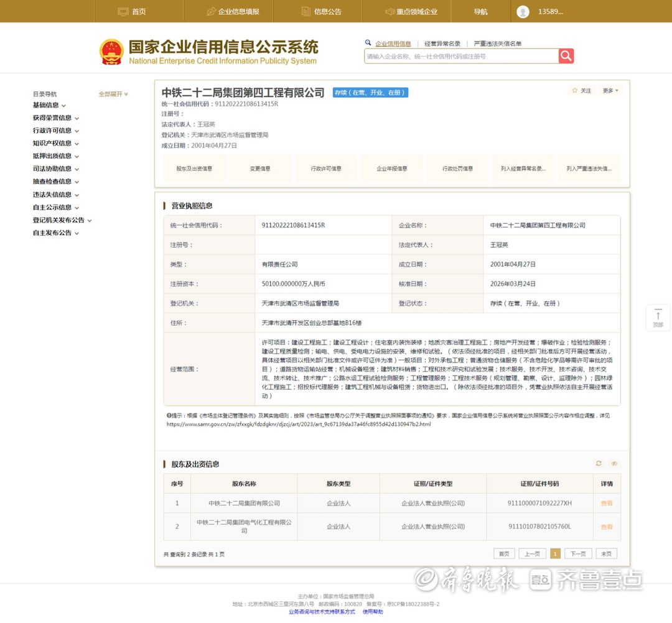Open 企业信息填报 in top navigation

[x=233, y=12]
